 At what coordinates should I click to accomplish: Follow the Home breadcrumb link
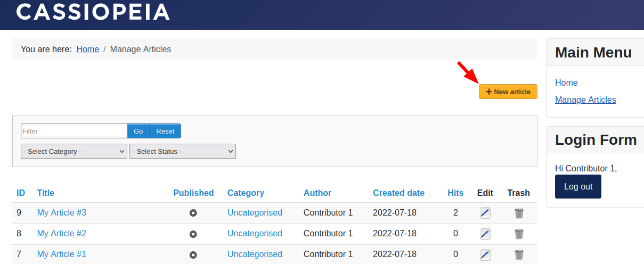[x=88, y=49]
